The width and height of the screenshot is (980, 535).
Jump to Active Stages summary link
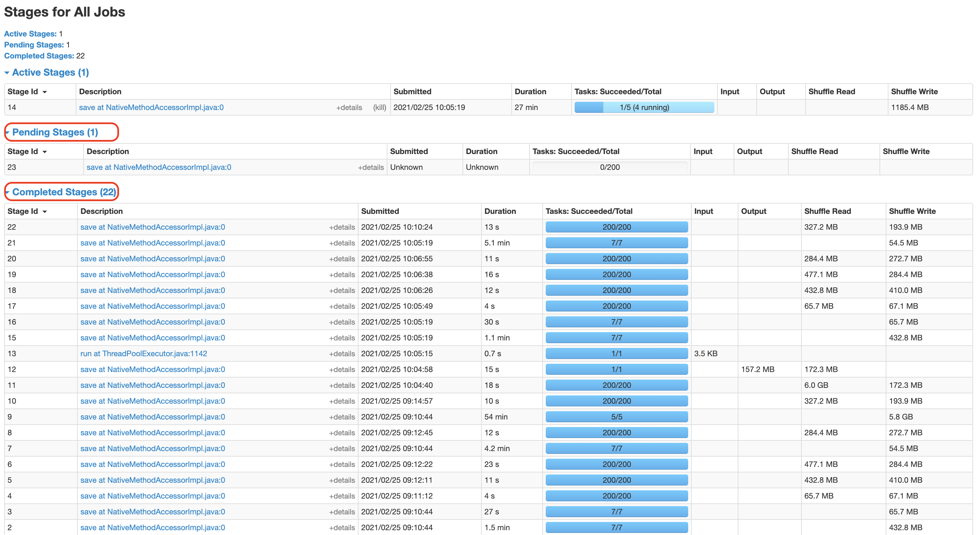click(x=30, y=33)
